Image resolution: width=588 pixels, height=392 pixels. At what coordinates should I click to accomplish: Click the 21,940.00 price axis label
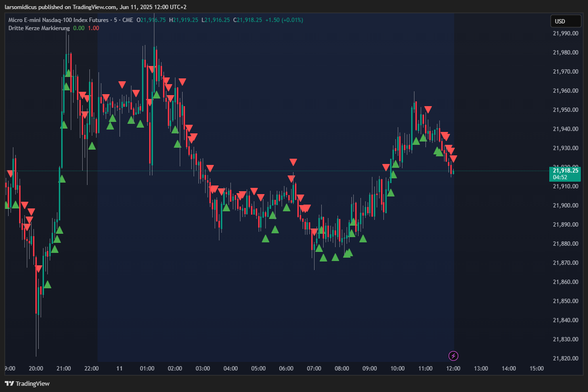pos(566,129)
